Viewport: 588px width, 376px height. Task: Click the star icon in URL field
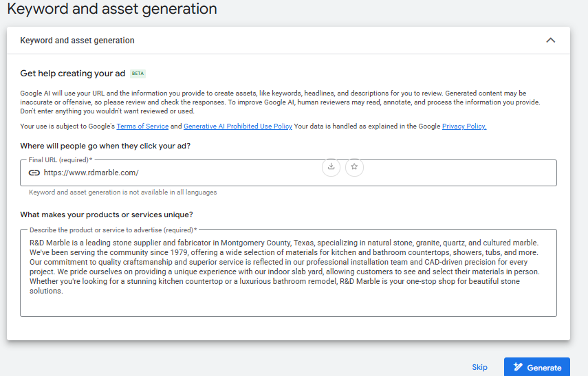coord(354,167)
